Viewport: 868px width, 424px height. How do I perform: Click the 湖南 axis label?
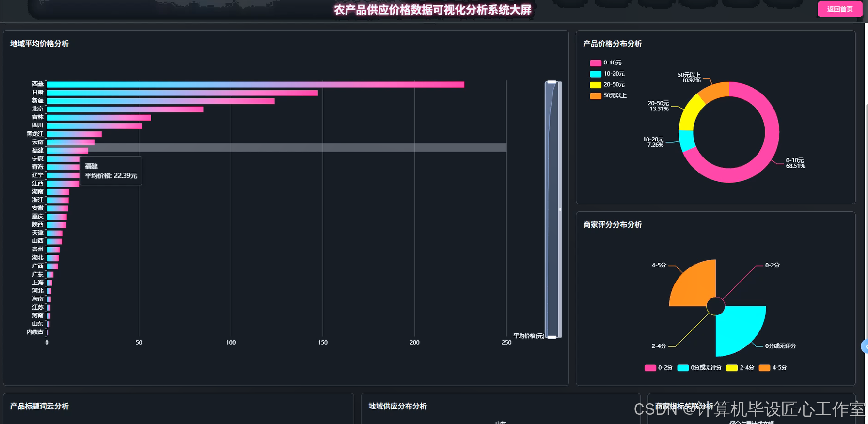coord(38,192)
